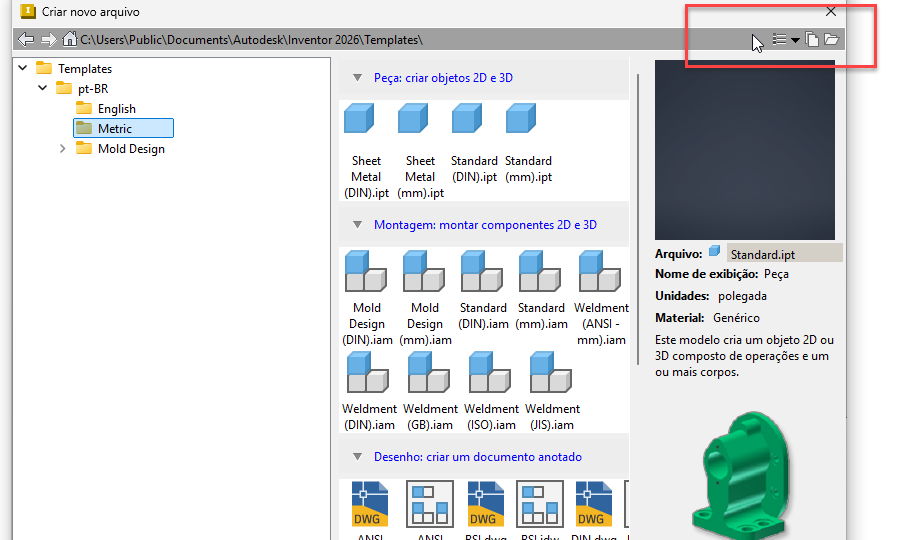This screenshot has width=908, height=540.
Task: Expand the Mold Design folder node
Action: [63, 149]
